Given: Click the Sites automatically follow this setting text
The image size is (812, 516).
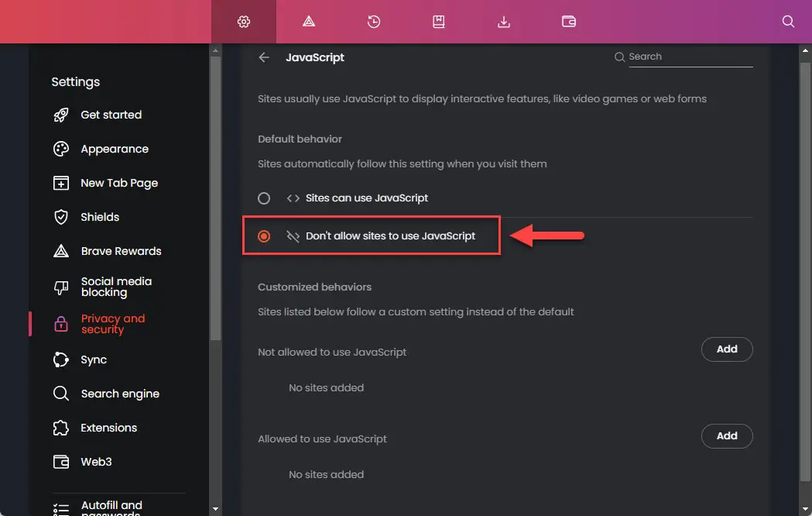Looking at the screenshot, I should (403, 164).
